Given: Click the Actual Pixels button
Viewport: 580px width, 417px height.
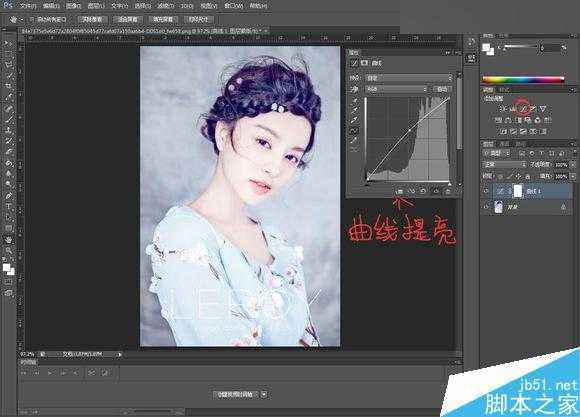Looking at the screenshot, I should (92, 19).
